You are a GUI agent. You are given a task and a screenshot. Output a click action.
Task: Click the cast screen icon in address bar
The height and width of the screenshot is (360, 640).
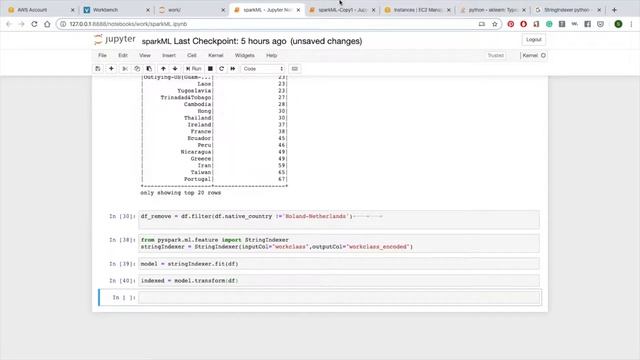click(482, 24)
